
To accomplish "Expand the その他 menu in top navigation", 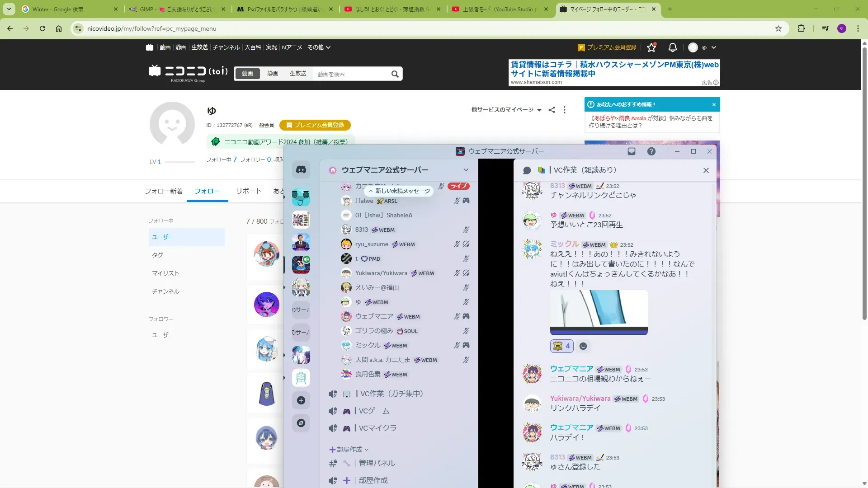I will click(319, 47).
